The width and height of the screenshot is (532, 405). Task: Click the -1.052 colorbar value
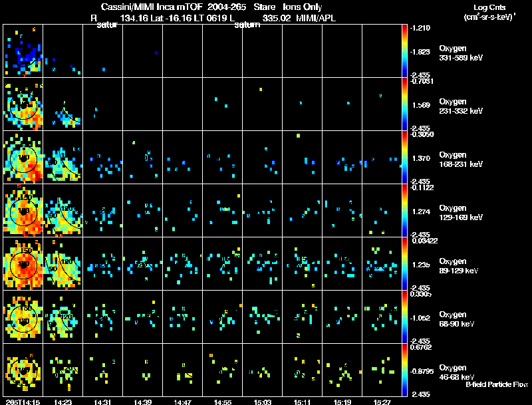click(x=420, y=318)
